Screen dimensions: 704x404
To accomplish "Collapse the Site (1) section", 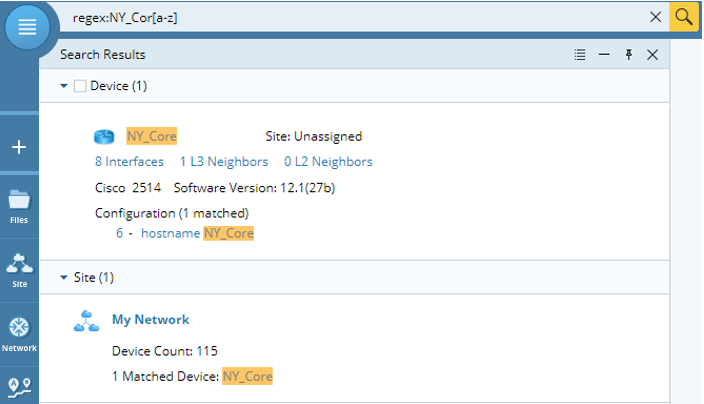I will pos(64,277).
